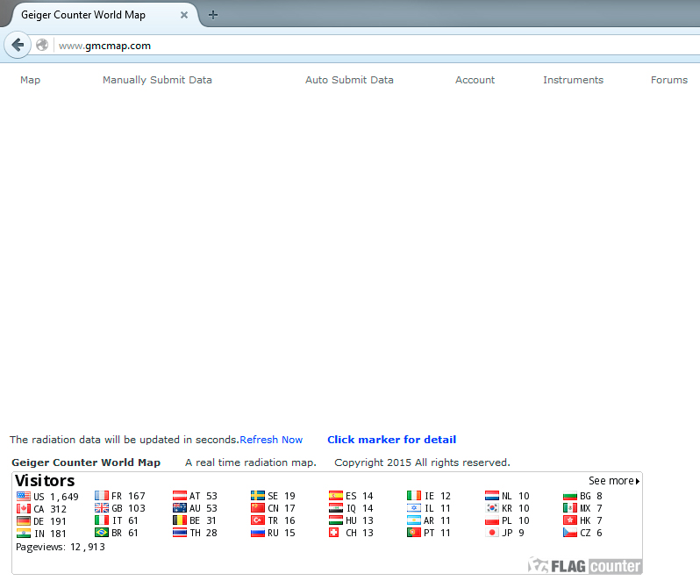Click the Spain flag icon
700x588 pixels.
pyautogui.click(x=336, y=496)
